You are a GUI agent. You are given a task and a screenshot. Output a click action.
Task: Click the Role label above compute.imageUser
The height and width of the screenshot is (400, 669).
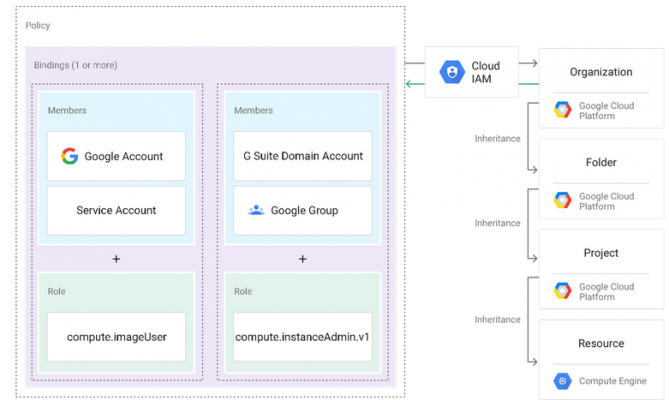click(56, 291)
